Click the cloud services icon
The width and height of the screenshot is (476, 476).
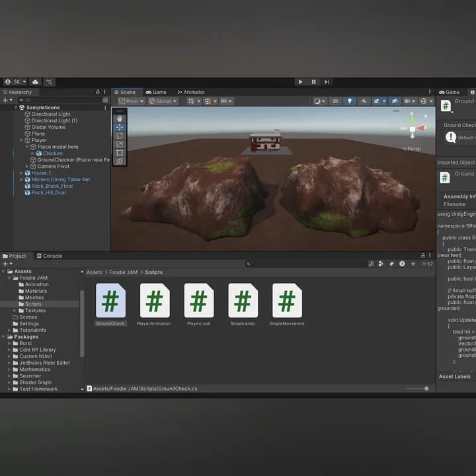[35, 82]
